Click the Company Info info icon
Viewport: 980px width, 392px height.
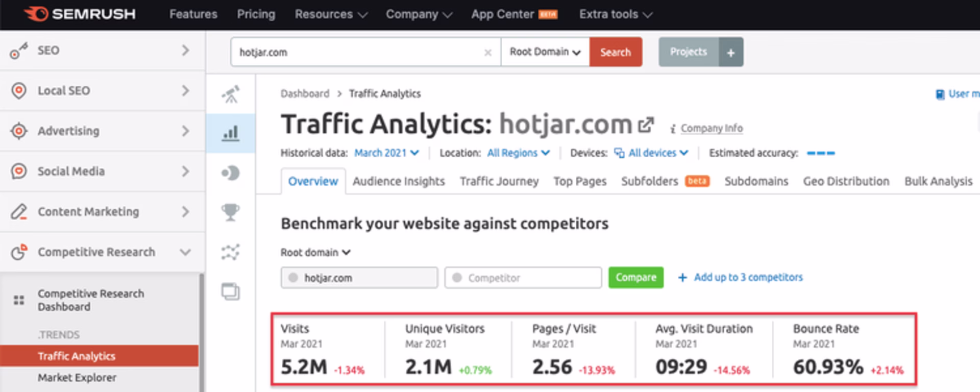pyautogui.click(x=673, y=129)
